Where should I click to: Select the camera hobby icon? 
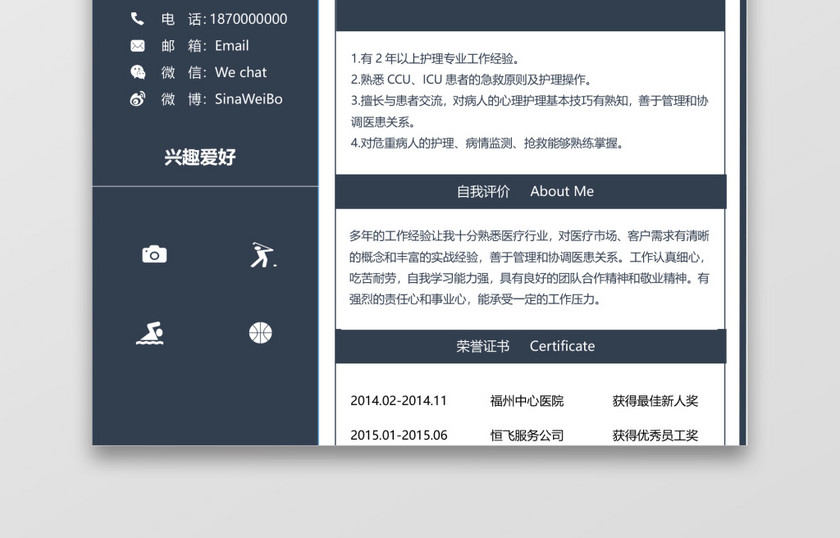(x=154, y=254)
